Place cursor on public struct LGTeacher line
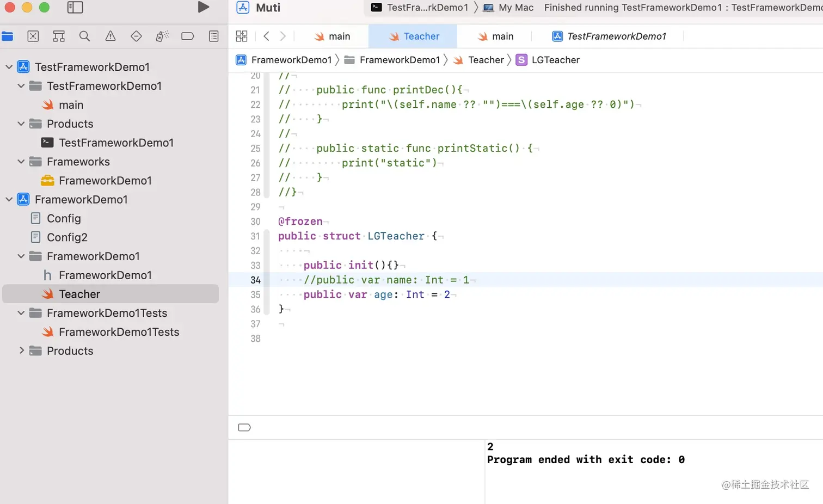 coord(357,236)
